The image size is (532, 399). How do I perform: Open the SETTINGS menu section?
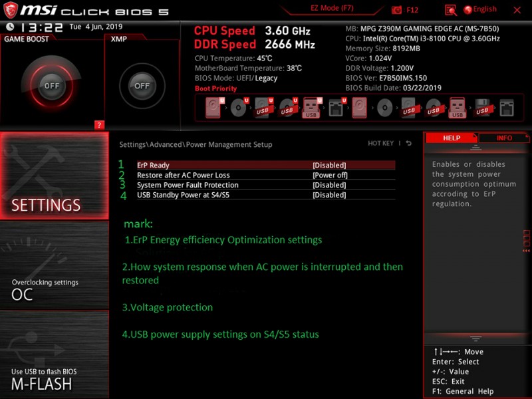[55, 176]
